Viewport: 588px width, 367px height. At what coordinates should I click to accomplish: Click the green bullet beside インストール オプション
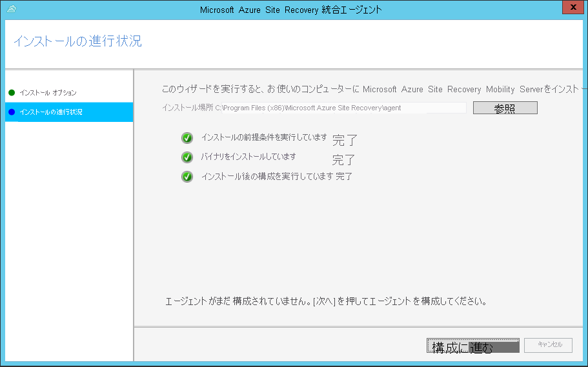click(12, 93)
